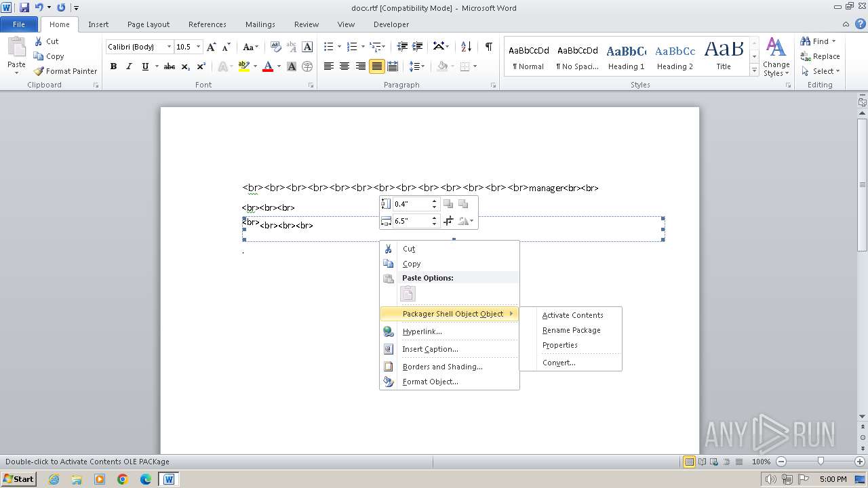Image resolution: width=868 pixels, height=488 pixels.
Task: Click the Cut button in Clipboard
Action: point(47,41)
